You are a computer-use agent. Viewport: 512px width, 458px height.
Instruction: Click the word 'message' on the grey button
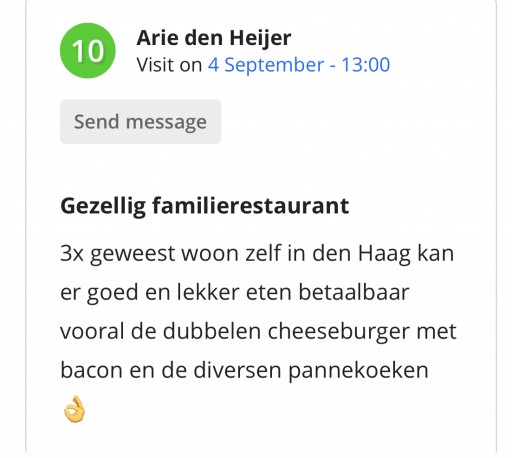click(166, 122)
